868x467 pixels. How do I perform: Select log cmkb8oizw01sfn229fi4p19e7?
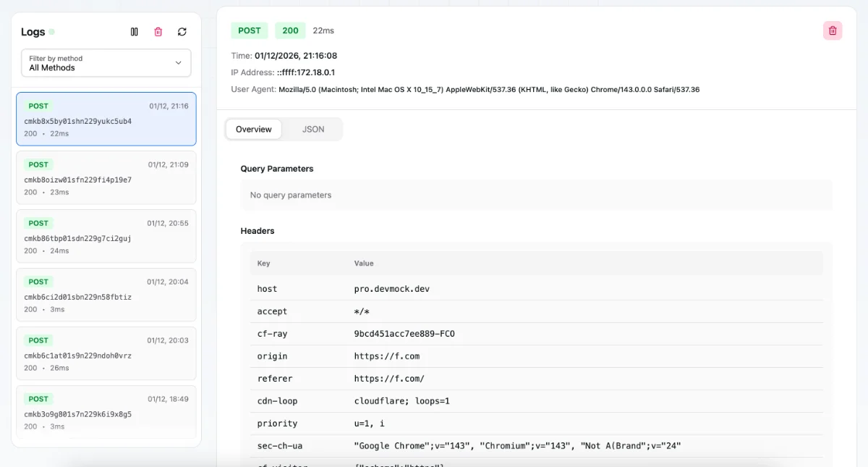[106, 178]
